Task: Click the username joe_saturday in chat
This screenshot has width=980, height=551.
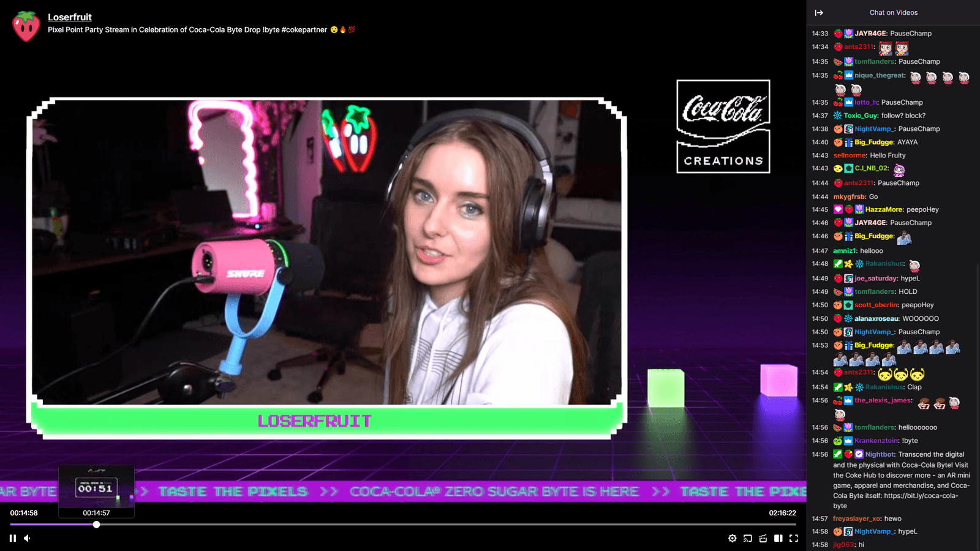Action: (876, 279)
